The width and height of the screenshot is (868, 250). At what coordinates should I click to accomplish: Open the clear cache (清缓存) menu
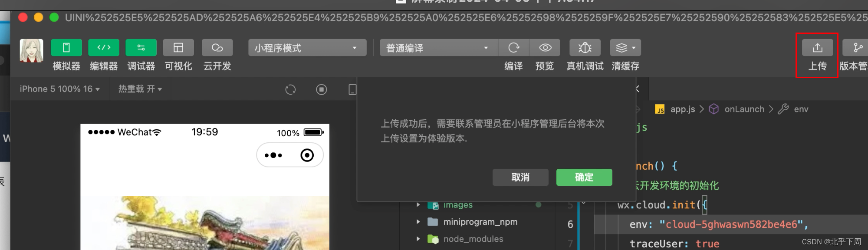click(625, 48)
